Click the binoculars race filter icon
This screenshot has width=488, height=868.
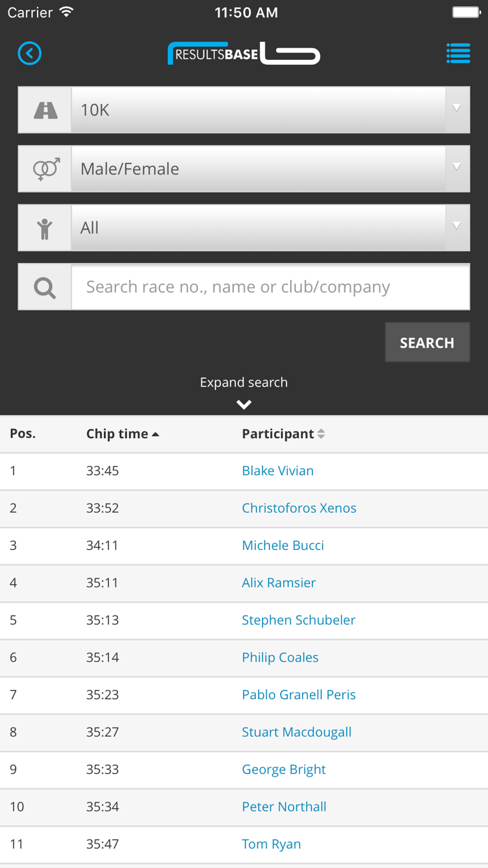44,109
